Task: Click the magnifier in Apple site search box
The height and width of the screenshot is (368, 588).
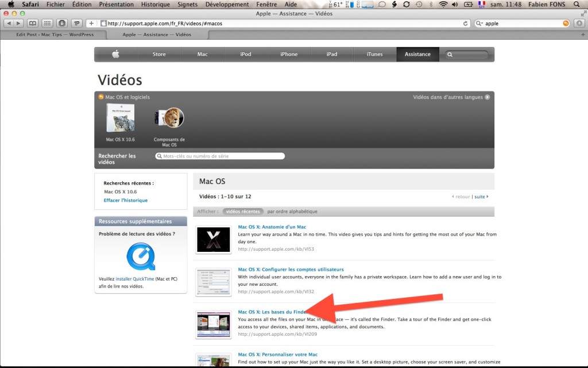Action: pyautogui.click(x=450, y=55)
